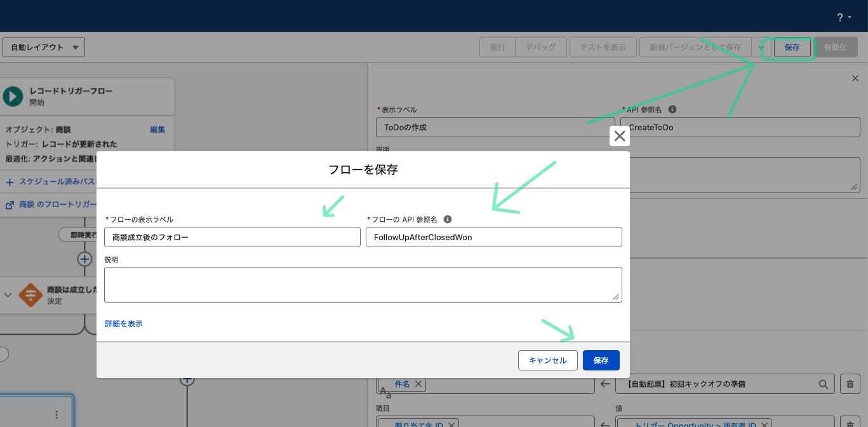This screenshot has width=868, height=427.
Task: Click the blue 保存 button in dialog
Action: 601,360
